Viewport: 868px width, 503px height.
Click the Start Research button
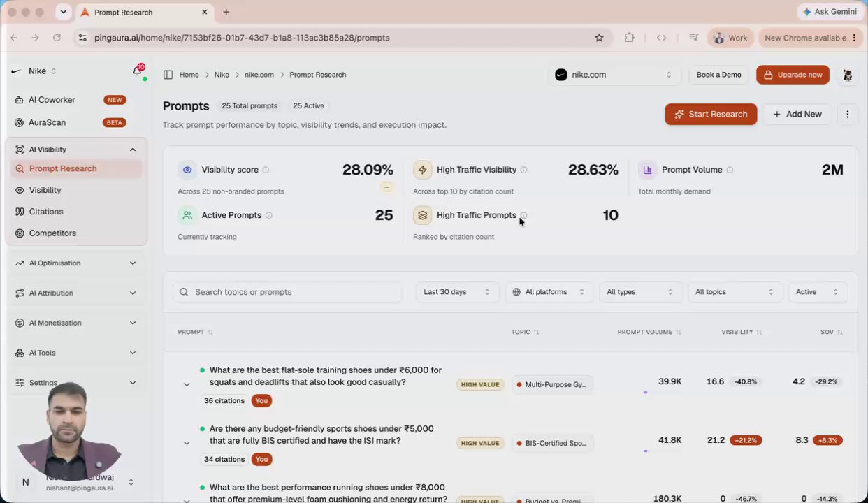(711, 114)
